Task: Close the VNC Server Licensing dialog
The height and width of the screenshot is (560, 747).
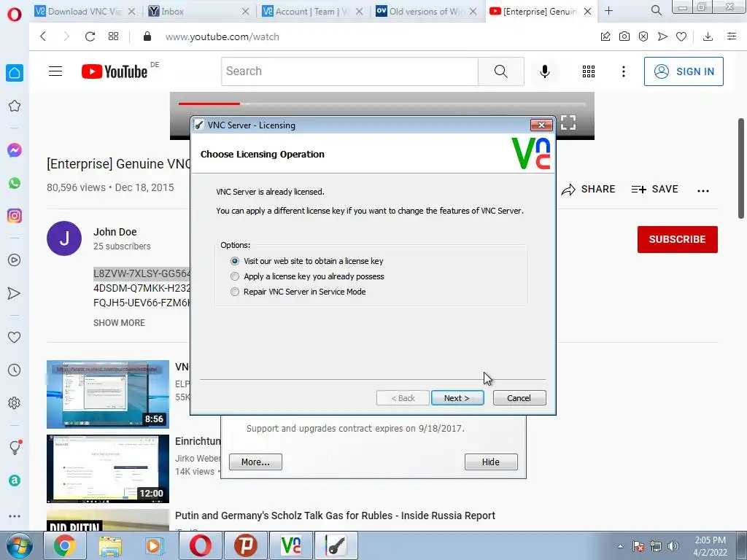Action: 541,125
